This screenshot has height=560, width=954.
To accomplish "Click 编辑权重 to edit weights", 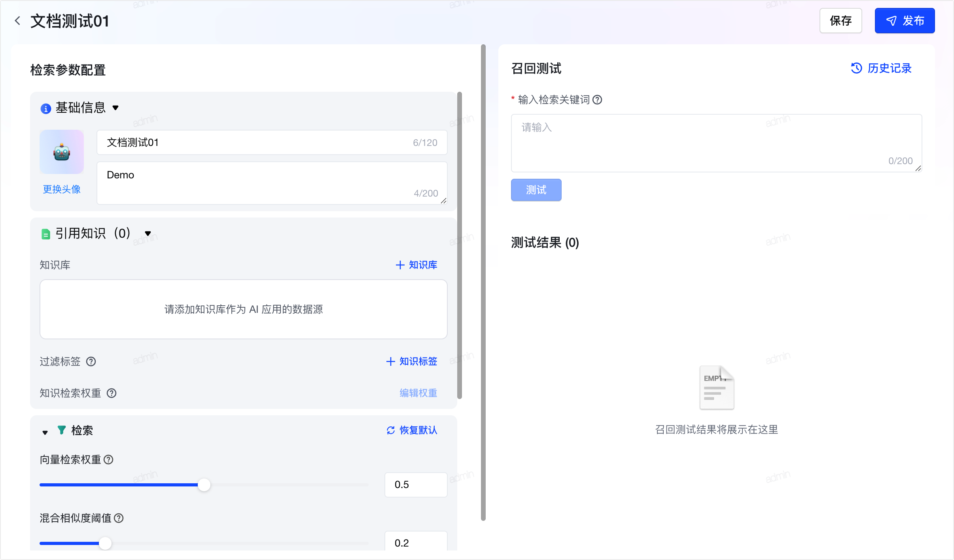I will pyautogui.click(x=418, y=393).
